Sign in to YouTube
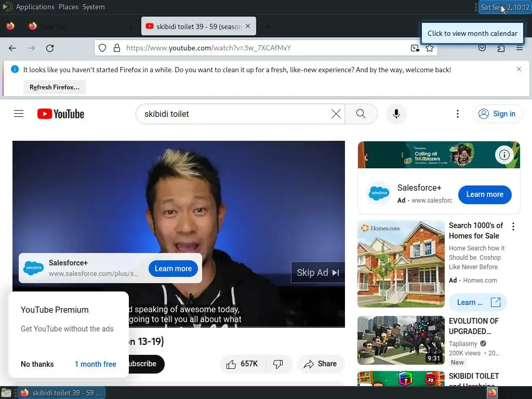Image resolution: width=532 pixels, height=399 pixels. click(x=497, y=114)
